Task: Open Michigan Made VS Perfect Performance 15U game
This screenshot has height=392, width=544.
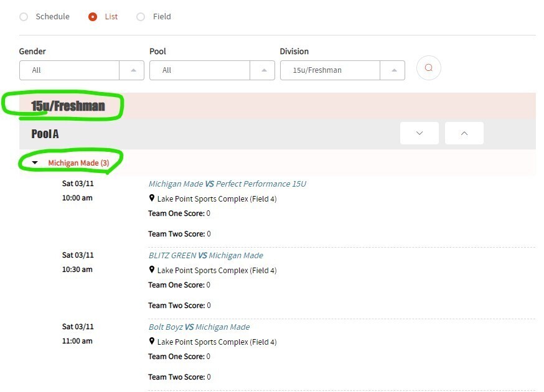Action: pyautogui.click(x=227, y=184)
